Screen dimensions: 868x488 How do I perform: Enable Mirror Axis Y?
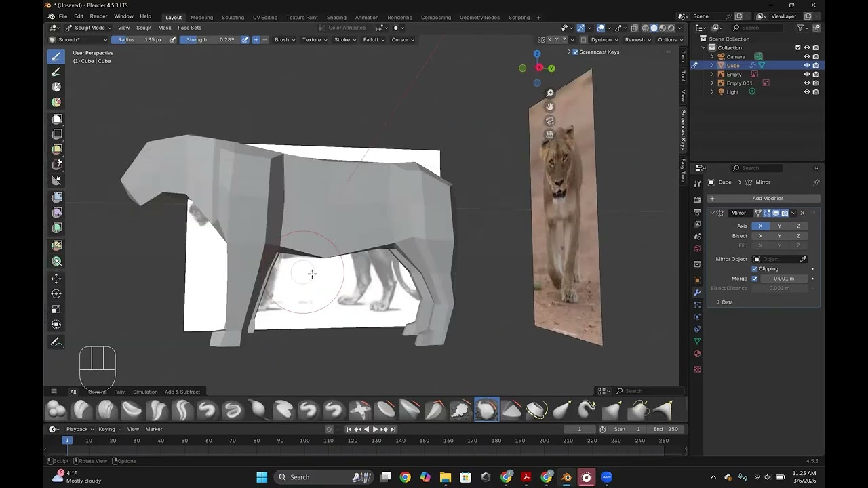[x=779, y=226]
